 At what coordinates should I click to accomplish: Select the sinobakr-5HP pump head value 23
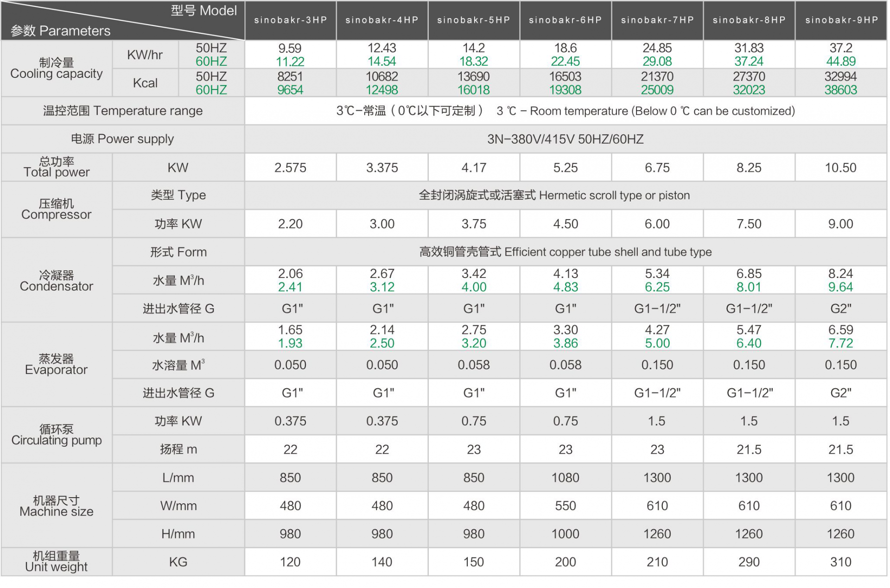click(474, 449)
